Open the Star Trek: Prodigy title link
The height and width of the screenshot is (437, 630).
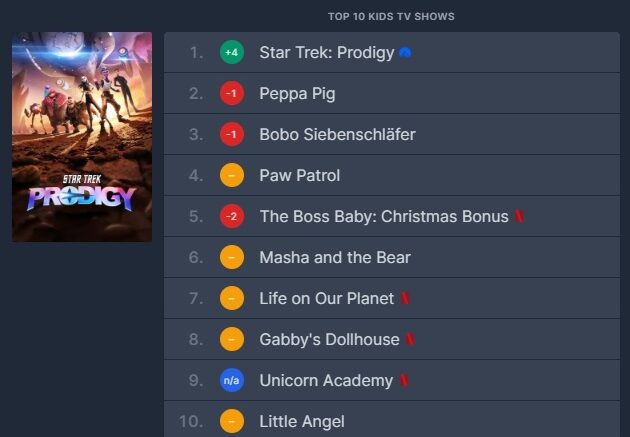point(327,53)
